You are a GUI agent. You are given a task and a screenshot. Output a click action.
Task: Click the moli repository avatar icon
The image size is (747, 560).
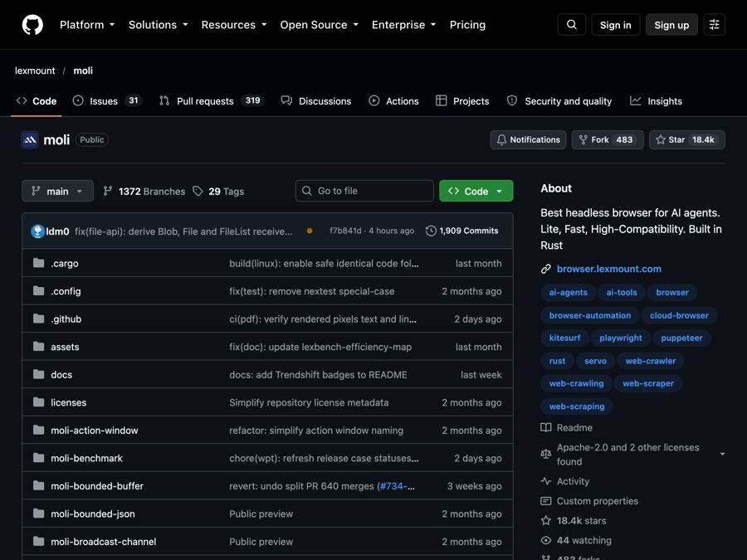coord(30,140)
